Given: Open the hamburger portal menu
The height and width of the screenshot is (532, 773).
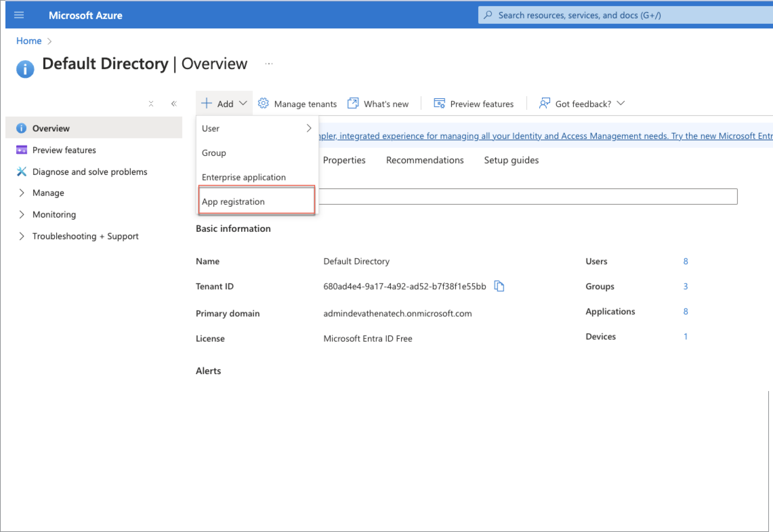Looking at the screenshot, I should [19, 15].
